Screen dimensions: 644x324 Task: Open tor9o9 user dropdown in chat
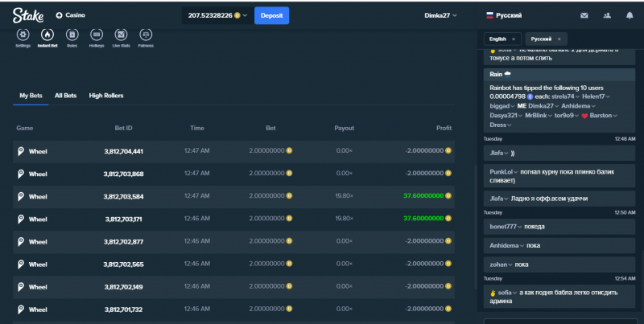click(567, 115)
